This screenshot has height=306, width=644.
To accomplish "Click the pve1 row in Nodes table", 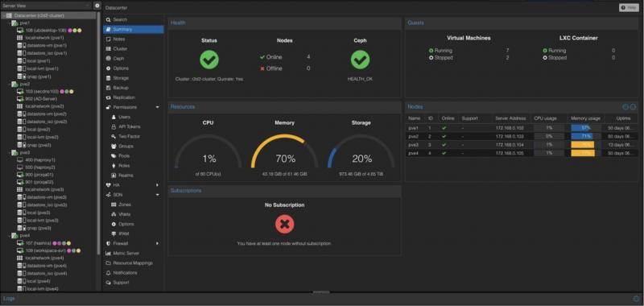I will [x=522, y=128].
